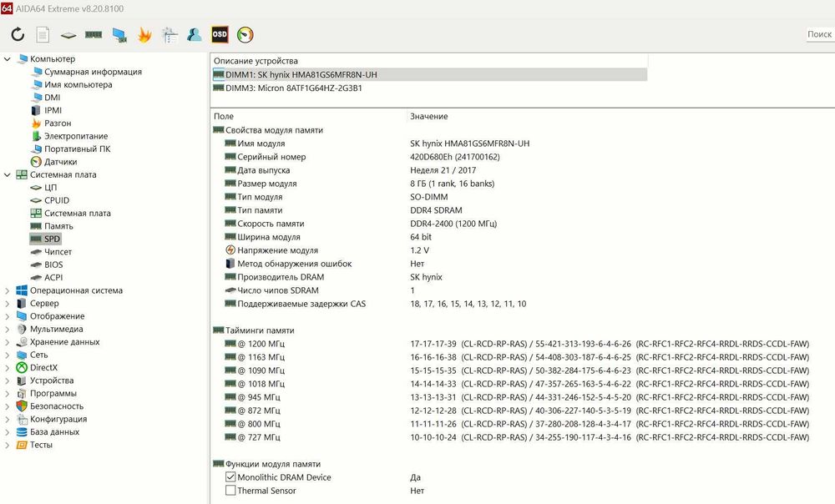Expand Хранение данных node

click(x=8, y=341)
